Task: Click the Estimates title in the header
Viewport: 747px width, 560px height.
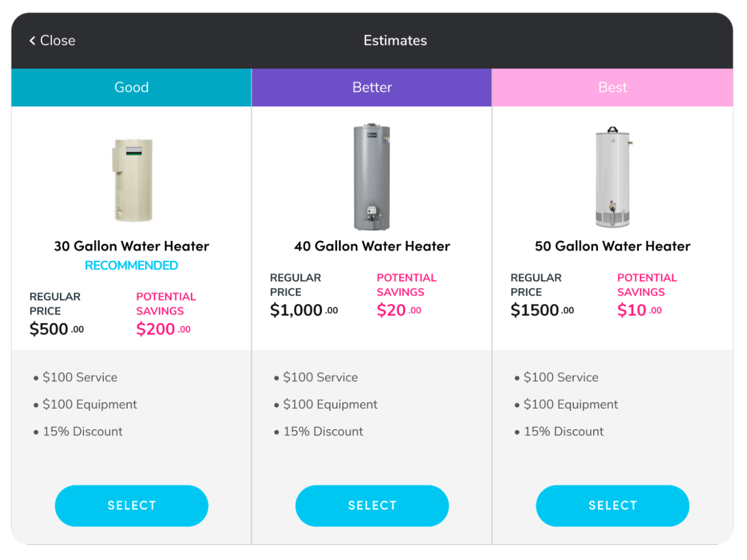Action: pos(395,41)
